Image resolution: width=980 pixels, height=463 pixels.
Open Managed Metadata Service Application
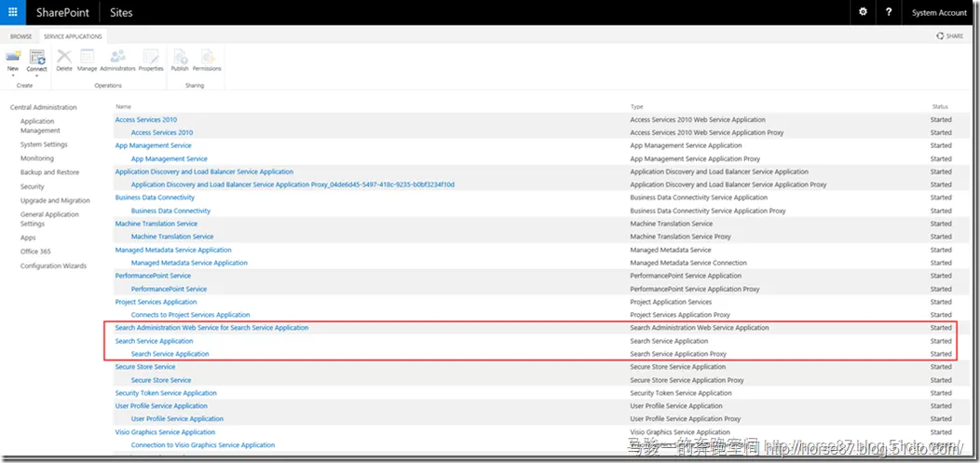pyautogui.click(x=173, y=250)
